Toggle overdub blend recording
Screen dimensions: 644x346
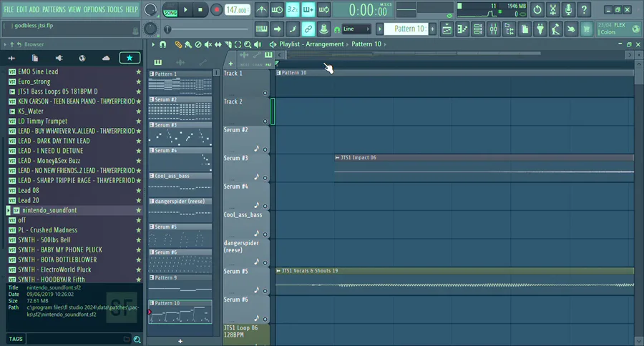pyautogui.click(x=308, y=9)
